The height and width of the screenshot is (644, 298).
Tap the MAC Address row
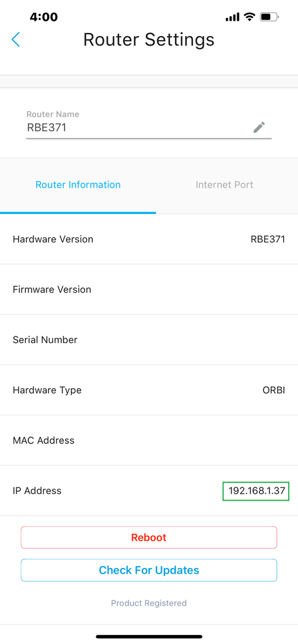coord(149,440)
